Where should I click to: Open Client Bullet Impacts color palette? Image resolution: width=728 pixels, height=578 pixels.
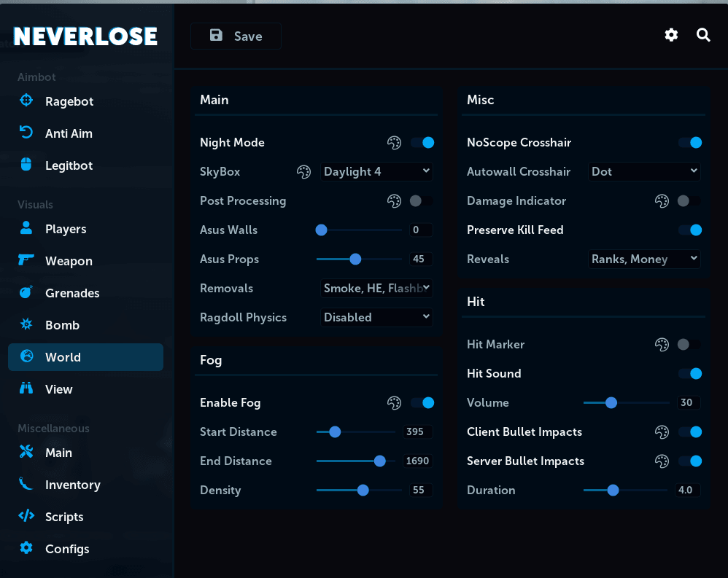point(662,432)
